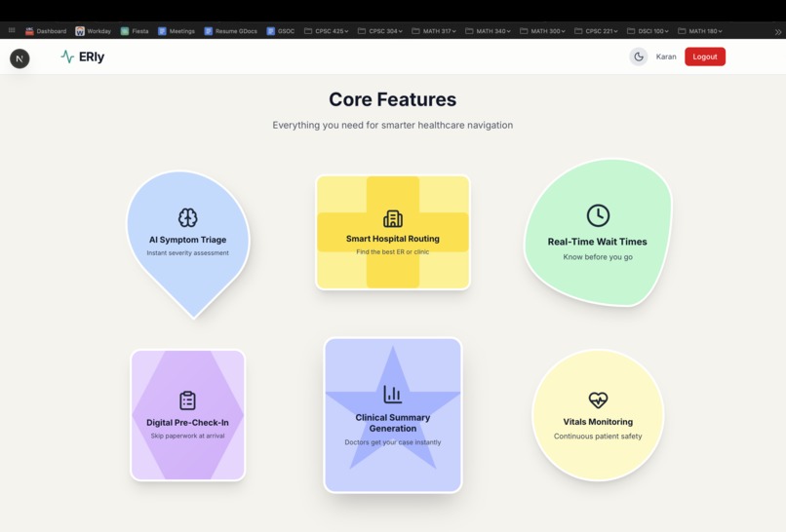The image size is (786, 532).
Task: Click the hospital building icon in Smart Hospital Routing
Action: click(392, 219)
